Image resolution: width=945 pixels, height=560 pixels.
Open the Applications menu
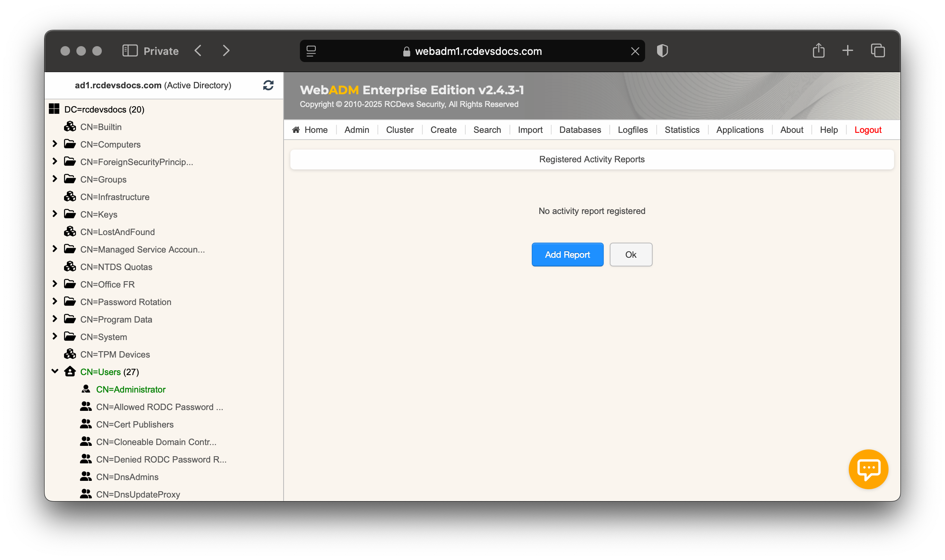click(x=740, y=130)
